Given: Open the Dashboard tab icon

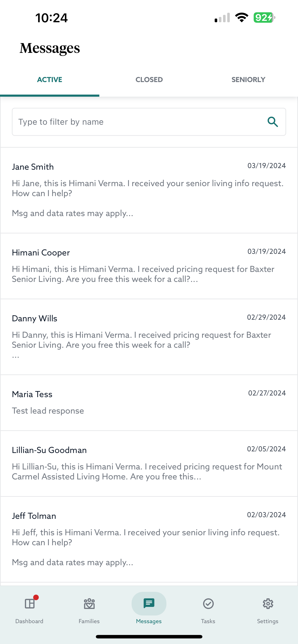Looking at the screenshot, I should click(x=29, y=603).
